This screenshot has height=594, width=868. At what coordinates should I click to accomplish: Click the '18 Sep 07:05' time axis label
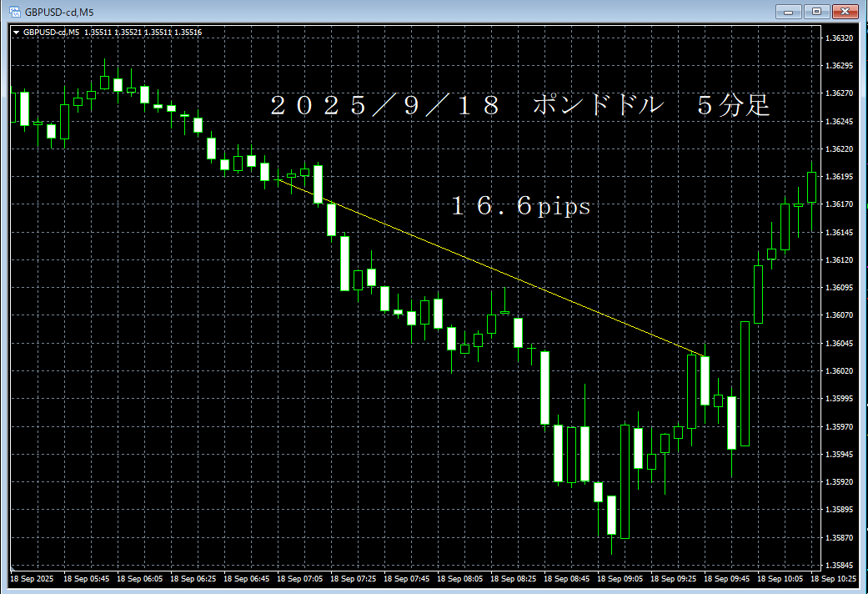299,578
